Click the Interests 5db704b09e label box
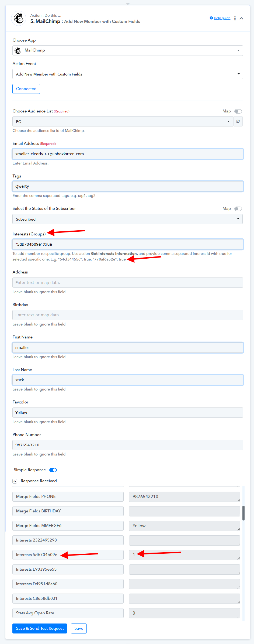 pyautogui.click(x=68, y=555)
